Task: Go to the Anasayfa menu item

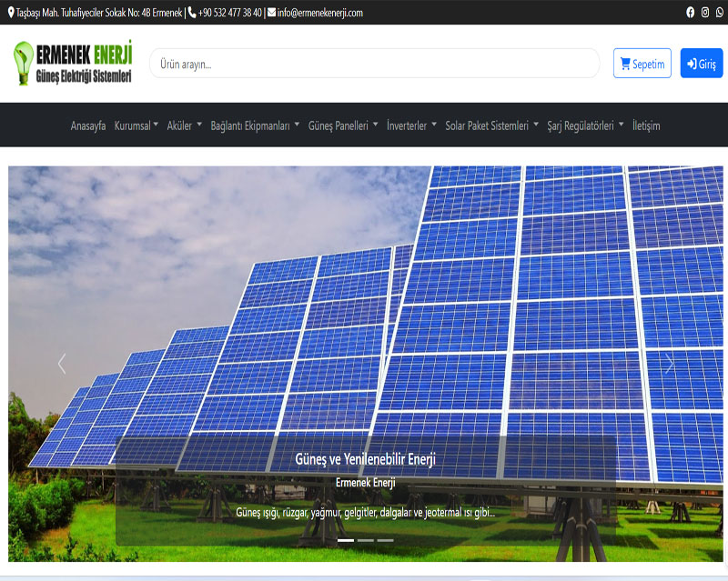Action: pos(88,125)
